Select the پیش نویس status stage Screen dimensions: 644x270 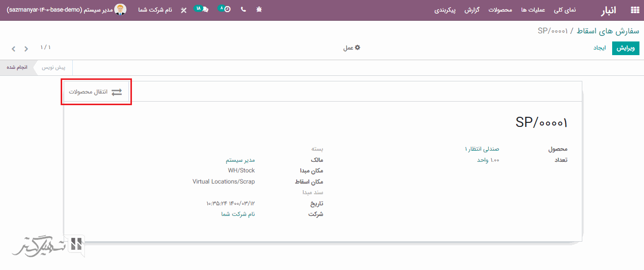click(x=54, y=67)
